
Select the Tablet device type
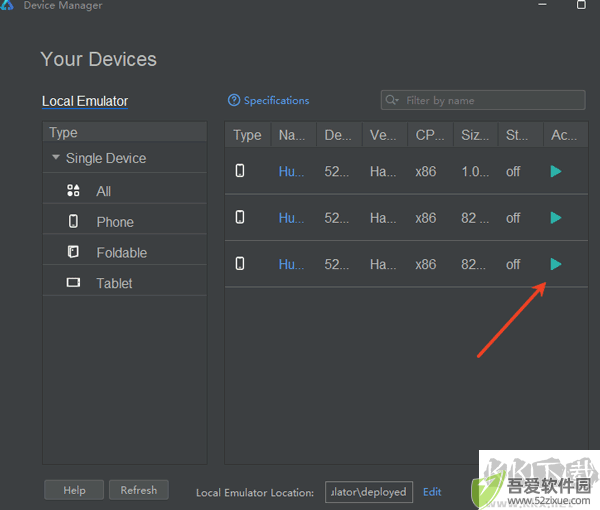125,283
